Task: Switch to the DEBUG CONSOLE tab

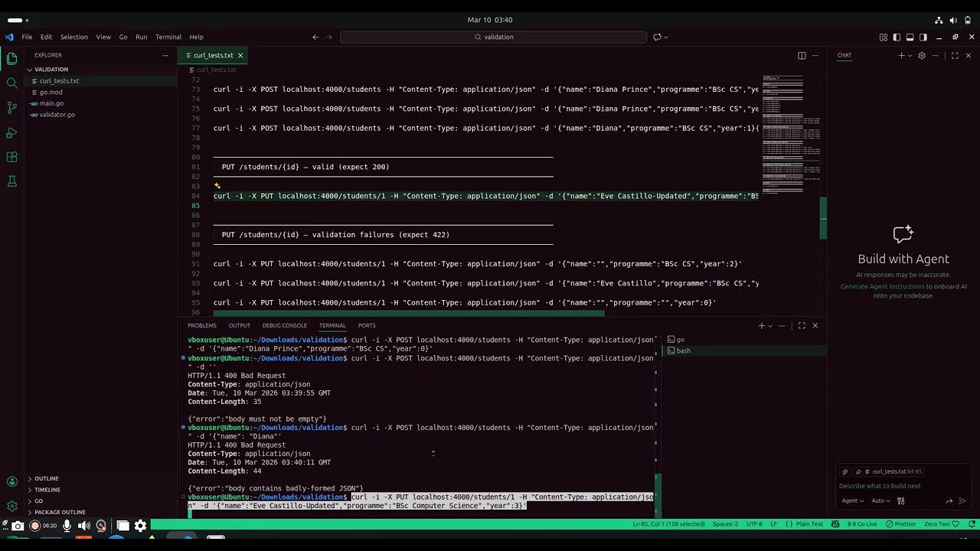Action: coord(284,325)
